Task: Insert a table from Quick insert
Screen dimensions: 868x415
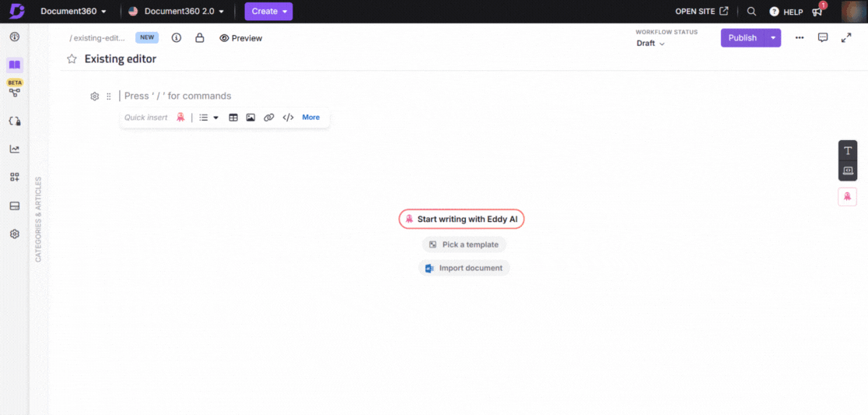Action: pos(233,118)
